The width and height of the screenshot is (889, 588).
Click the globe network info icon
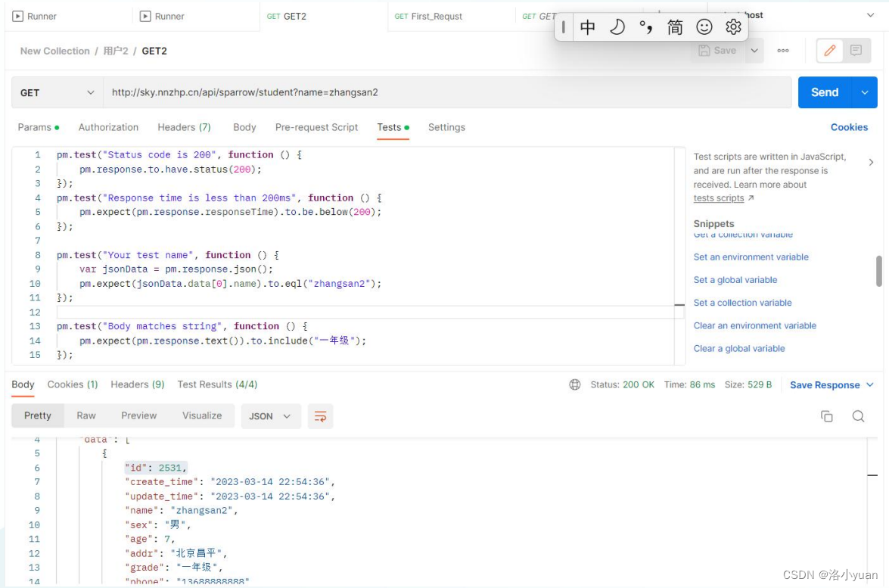(574, 384)
